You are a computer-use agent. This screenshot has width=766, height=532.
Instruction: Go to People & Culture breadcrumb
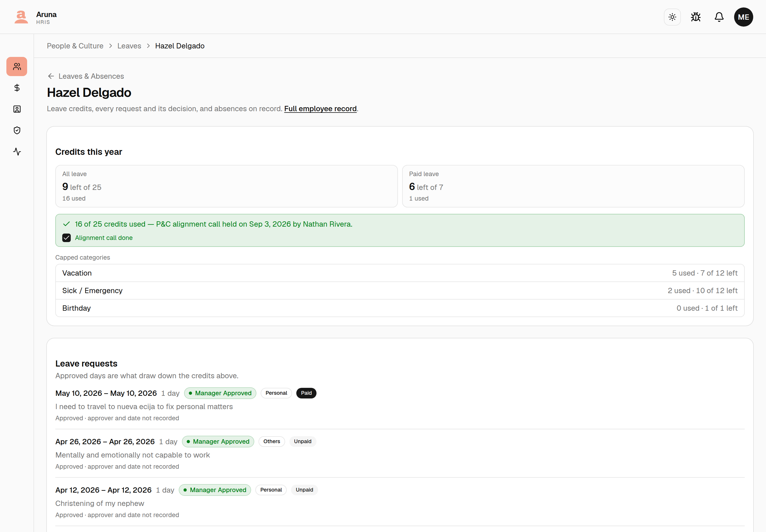[x=75, y=46]
